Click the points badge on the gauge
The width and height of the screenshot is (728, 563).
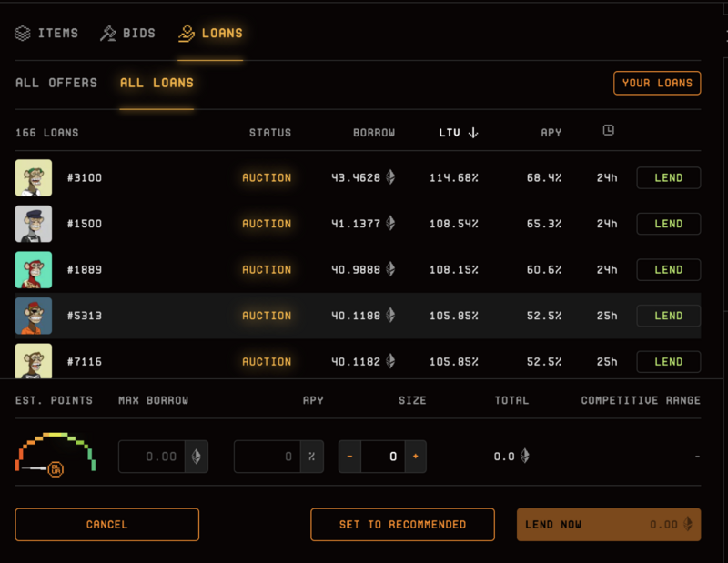pyautogui.click(x=56, y=468)
